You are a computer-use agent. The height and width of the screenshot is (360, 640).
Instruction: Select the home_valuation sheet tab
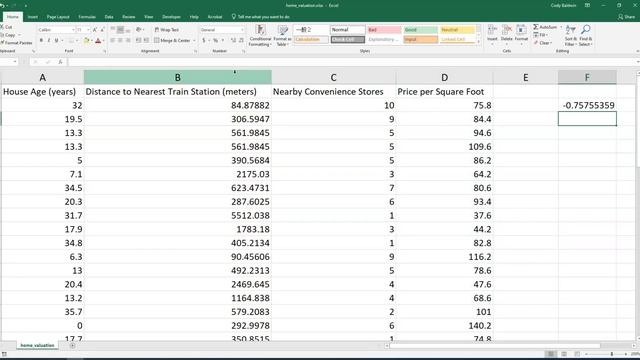[x=37, y=345]
